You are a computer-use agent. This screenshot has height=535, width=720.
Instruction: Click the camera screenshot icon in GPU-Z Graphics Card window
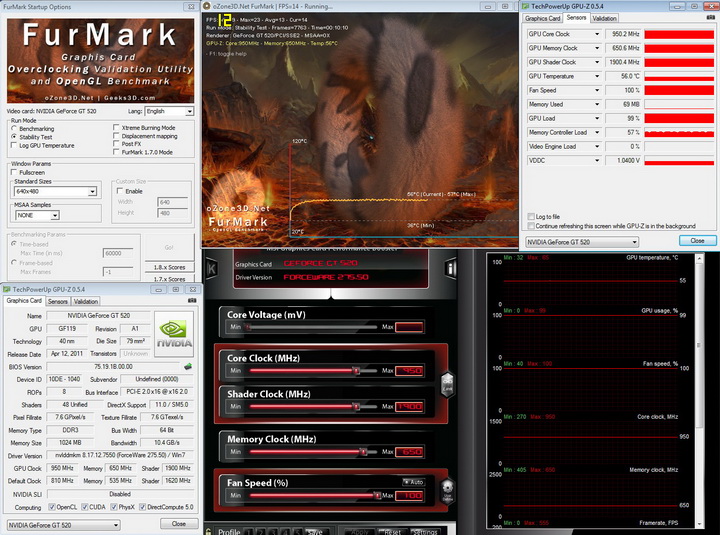pos(192,300)
